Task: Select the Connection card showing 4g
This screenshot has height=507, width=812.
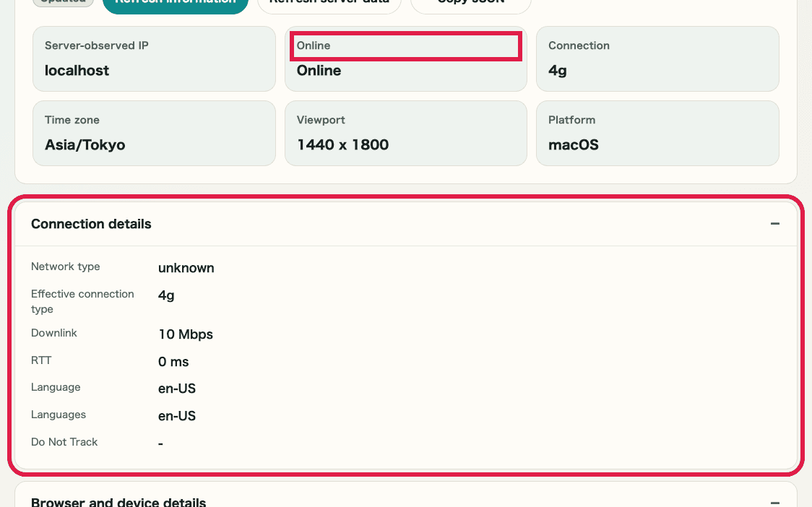Action: [x=657, y=58]
